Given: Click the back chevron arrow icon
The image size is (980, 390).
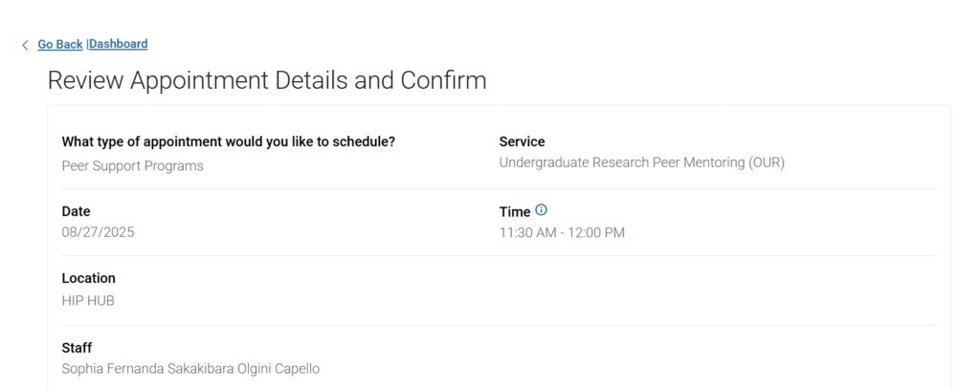Looking at the screenshot, I should pyautogui.click(x=25, y=45).
